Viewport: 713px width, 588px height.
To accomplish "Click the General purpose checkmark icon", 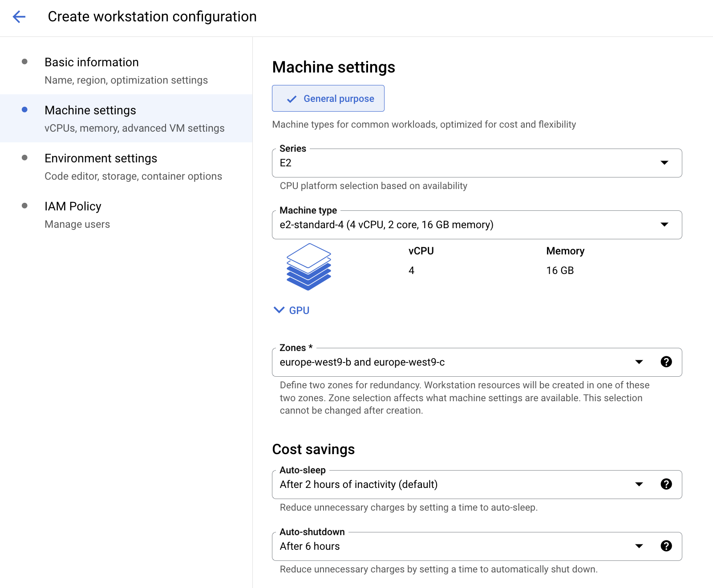I will pos(292,99).
